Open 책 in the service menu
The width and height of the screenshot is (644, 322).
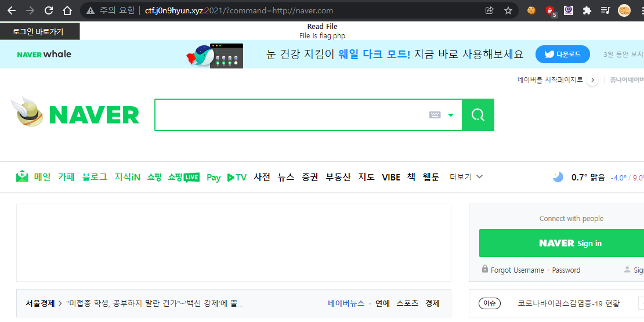[x=411, y=177]
